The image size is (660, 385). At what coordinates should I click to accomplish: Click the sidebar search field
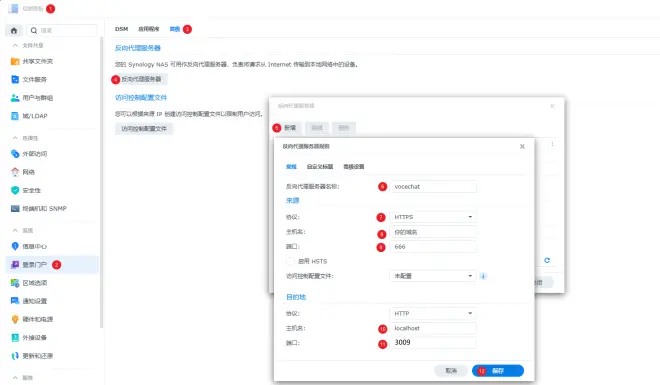point(62,30)
